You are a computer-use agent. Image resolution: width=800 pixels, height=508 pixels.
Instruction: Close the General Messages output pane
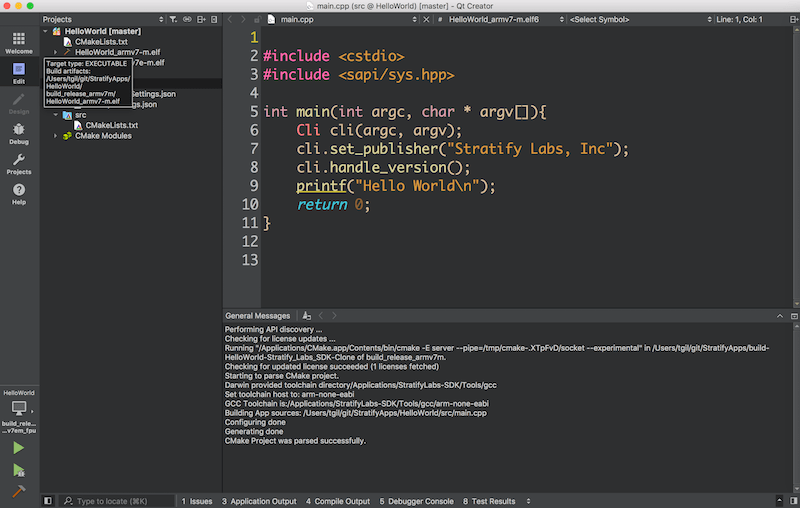[x=794, y=316]
